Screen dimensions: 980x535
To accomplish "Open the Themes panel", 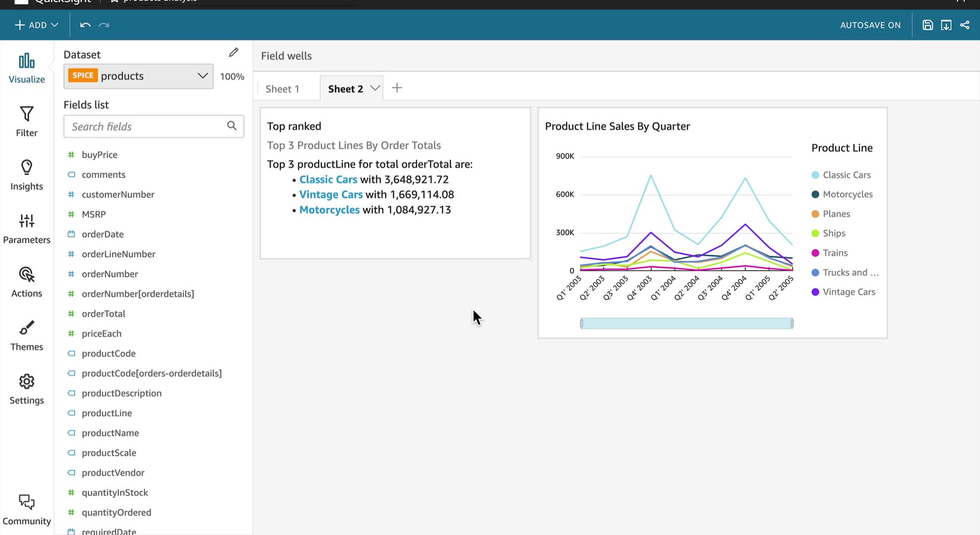I will (27, 336).
